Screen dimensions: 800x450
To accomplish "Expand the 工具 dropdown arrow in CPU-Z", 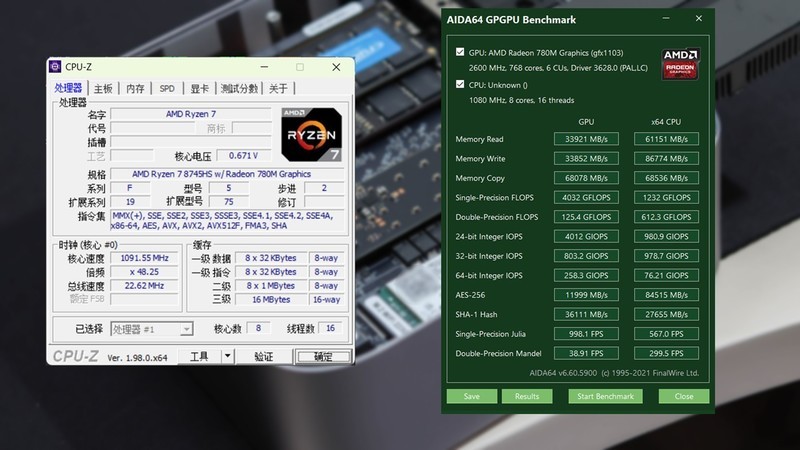I will 228,356.
